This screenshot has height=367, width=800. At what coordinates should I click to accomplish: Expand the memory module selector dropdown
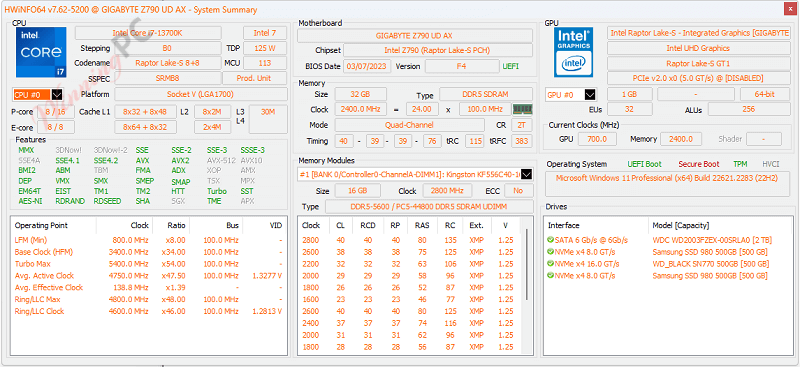click(x=527, y=174)
